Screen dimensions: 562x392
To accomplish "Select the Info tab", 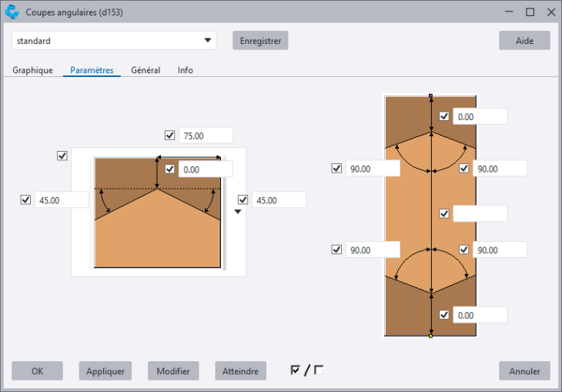I will (186, 70).
